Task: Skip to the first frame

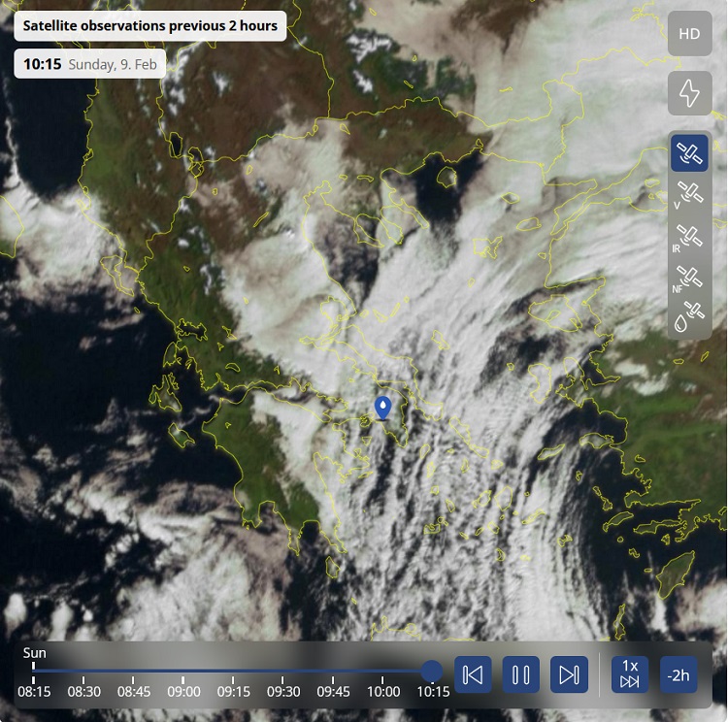Action: coord(473,674)
